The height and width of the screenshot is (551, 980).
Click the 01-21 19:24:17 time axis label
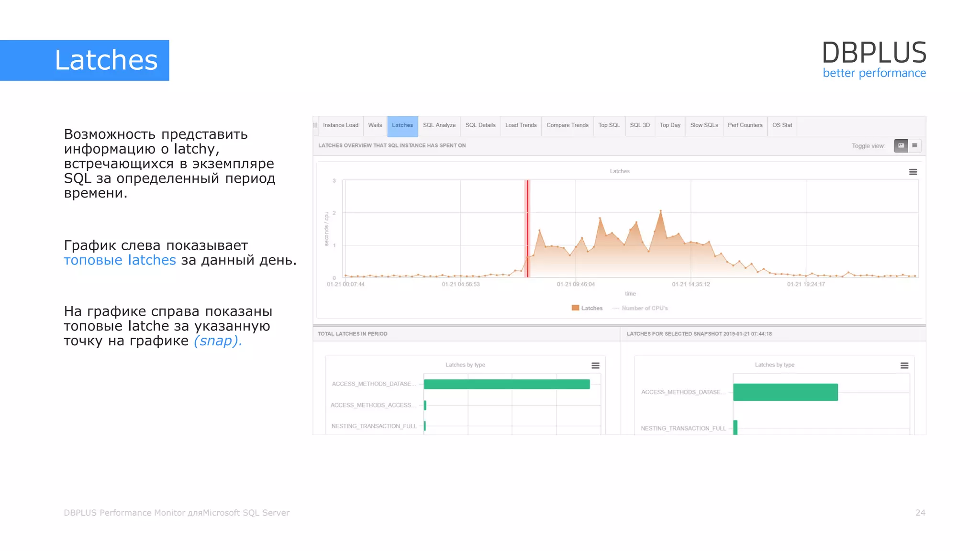click(806, 284)
